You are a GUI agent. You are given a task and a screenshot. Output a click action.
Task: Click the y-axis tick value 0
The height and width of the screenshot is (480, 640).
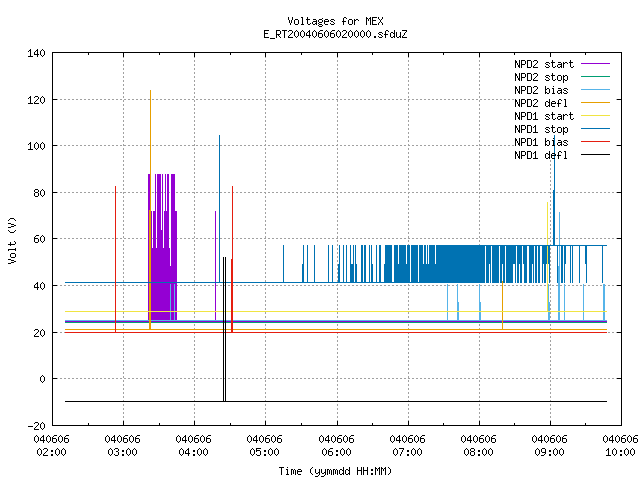click(x=42, y=379)
